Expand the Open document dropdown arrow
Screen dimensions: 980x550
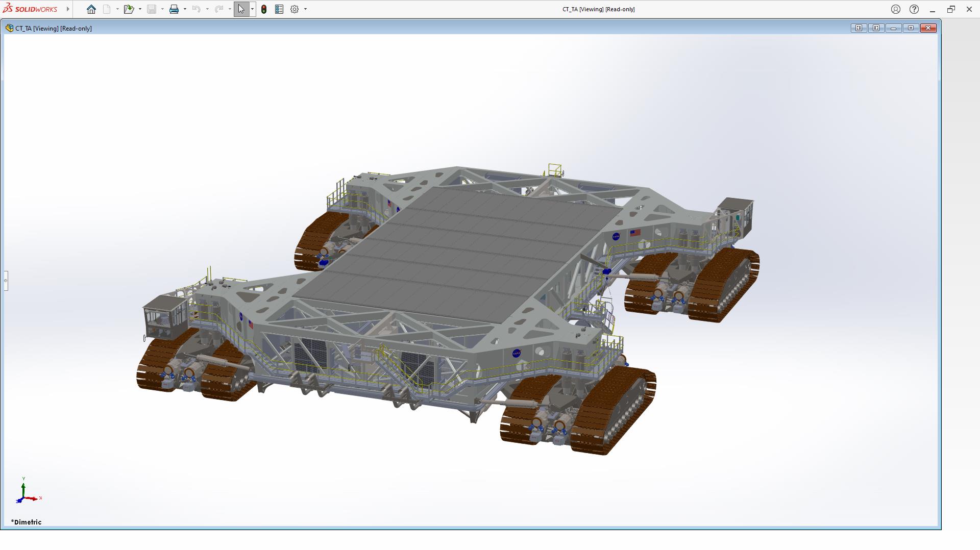pyautogui.click(x=140, y=9)
